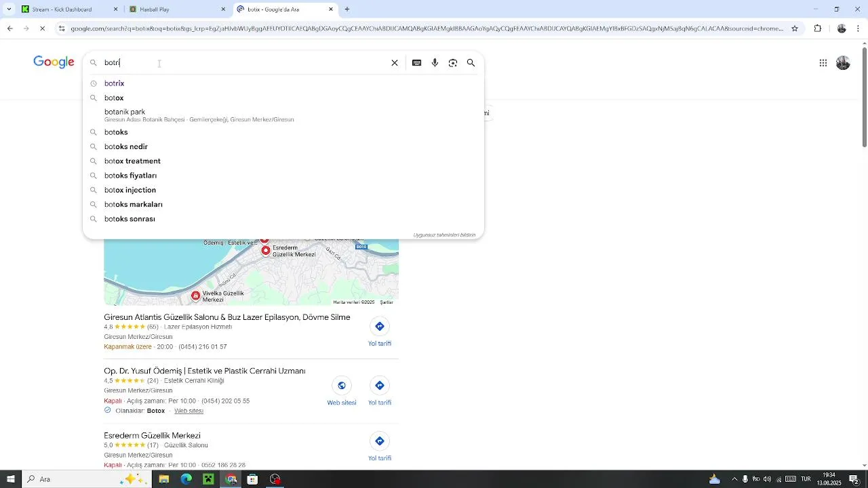Search by image with camera lens icon
Viewport: 868px width, 488px height.
coord(453,63)
